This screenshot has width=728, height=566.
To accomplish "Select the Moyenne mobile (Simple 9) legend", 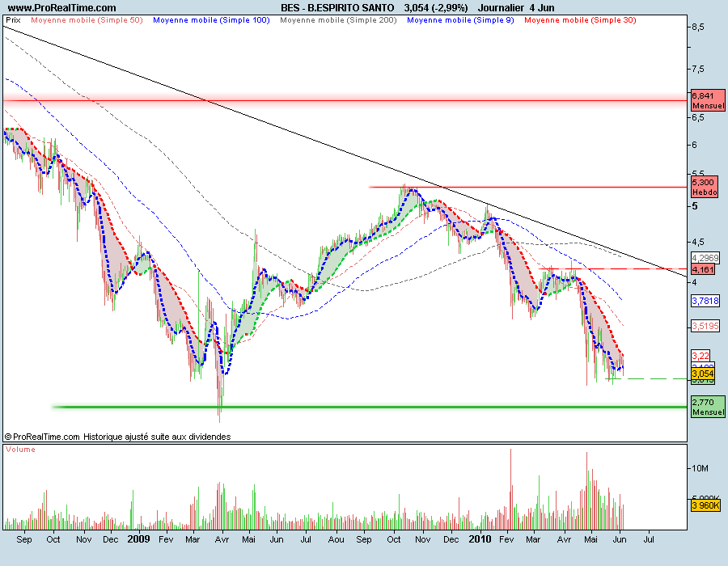I will pos(460,20).
